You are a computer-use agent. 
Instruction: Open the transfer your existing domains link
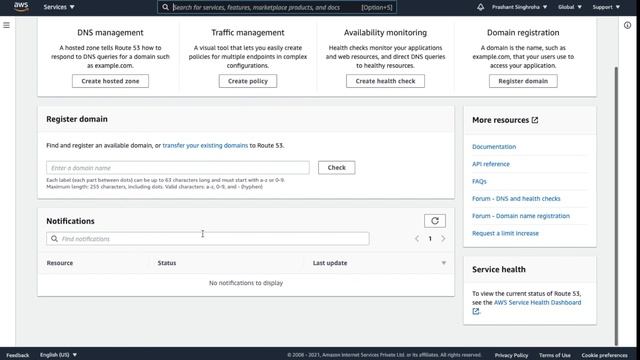(205, 145)
